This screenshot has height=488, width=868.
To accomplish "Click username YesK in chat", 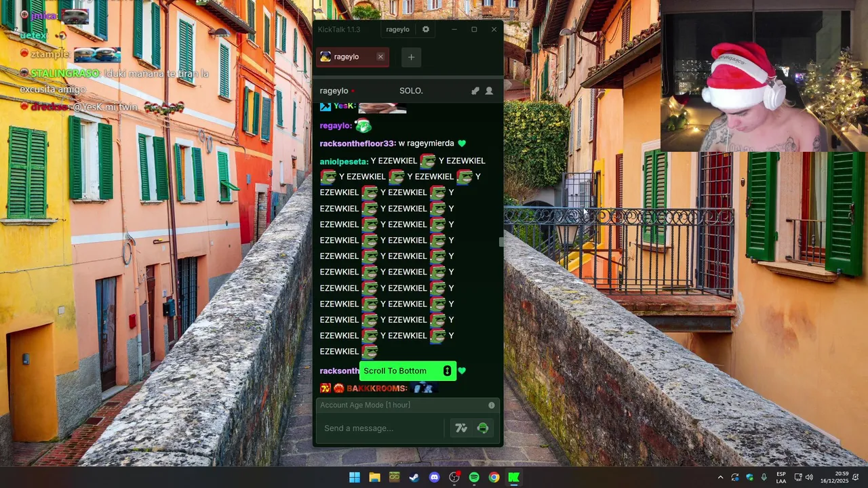I will [344, 106].
